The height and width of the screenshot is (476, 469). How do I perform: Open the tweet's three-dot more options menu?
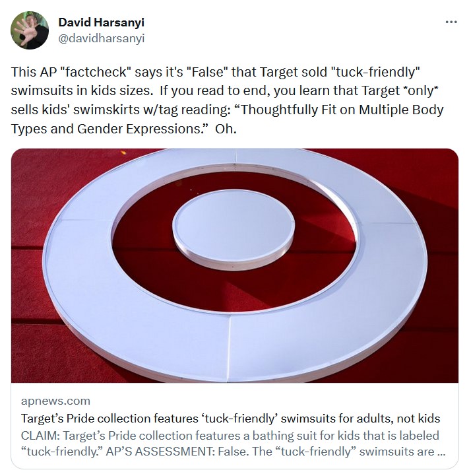(x=451, y=22)
